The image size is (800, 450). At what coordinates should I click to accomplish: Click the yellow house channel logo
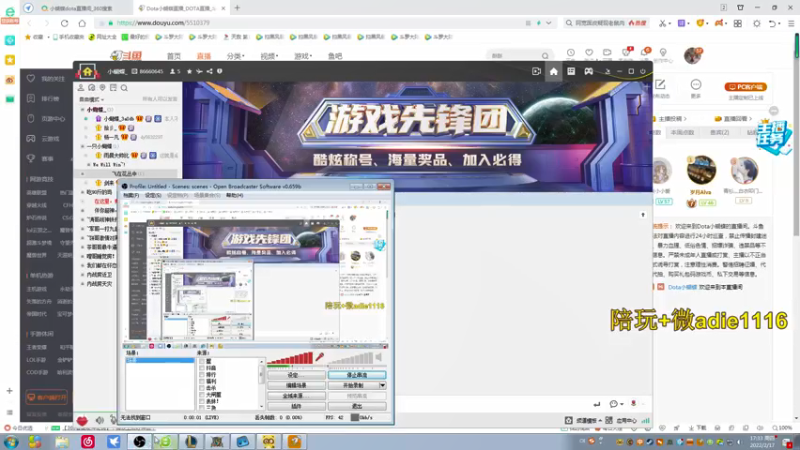pyautogui.click(x=87, y=71)
